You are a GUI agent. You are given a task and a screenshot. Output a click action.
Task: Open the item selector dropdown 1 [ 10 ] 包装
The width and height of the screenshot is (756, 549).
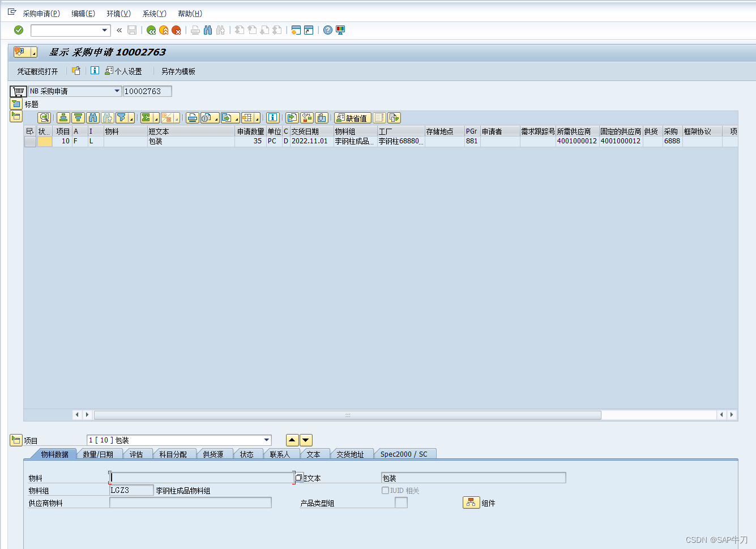click(x=267, y=440)
